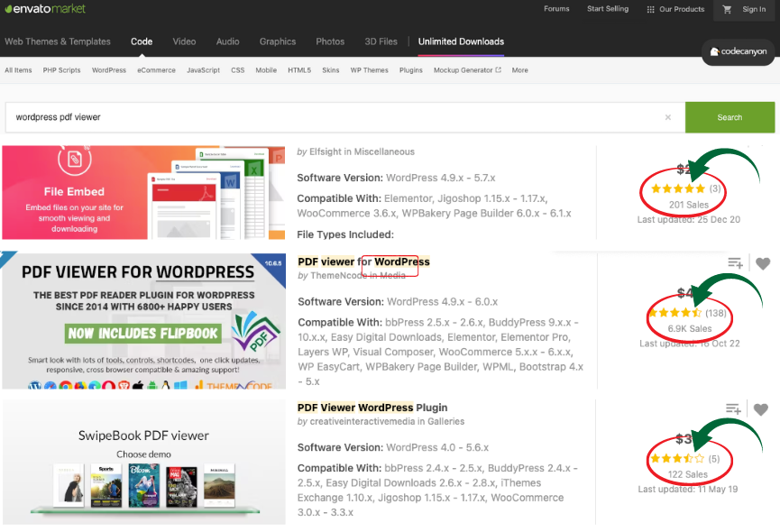This screenshot has width=780, height=532.
Task: Open PDF Viewer WordPress Plugin title
Action: 372,408
